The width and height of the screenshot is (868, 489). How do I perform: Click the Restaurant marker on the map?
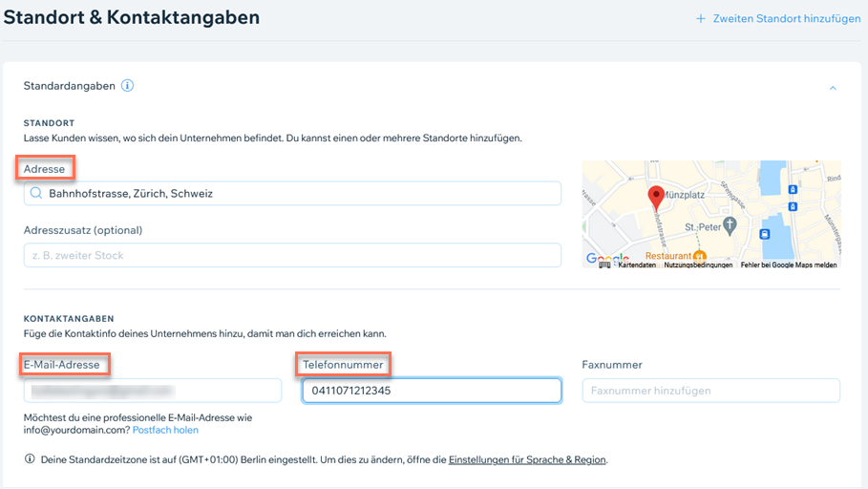pos(699,256)
